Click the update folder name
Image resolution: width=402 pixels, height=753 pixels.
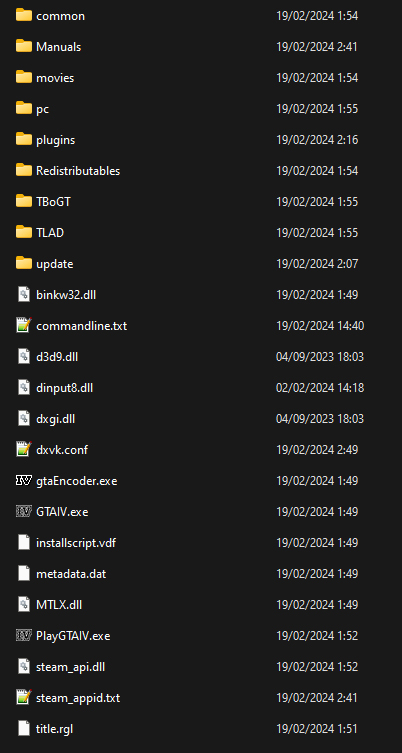(x=55, y=264)
